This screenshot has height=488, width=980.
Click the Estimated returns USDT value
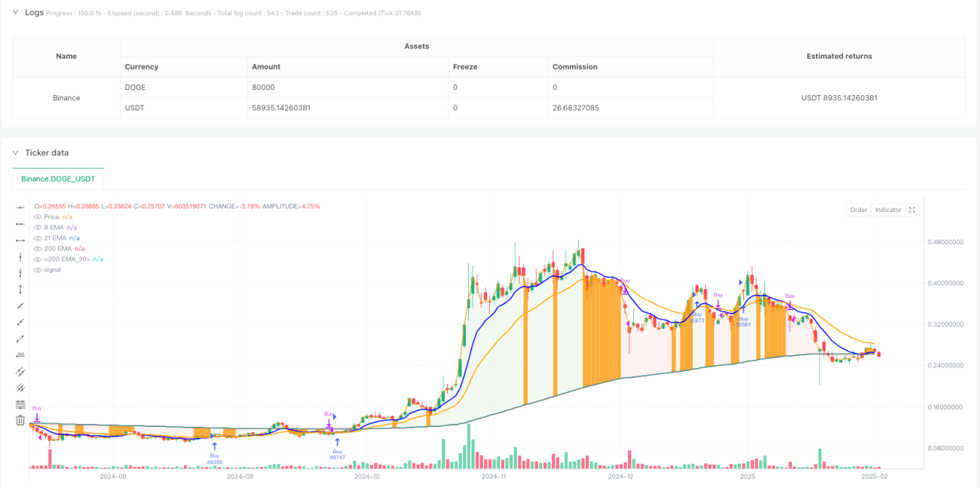pyautogui.click(x=839, y=97)
